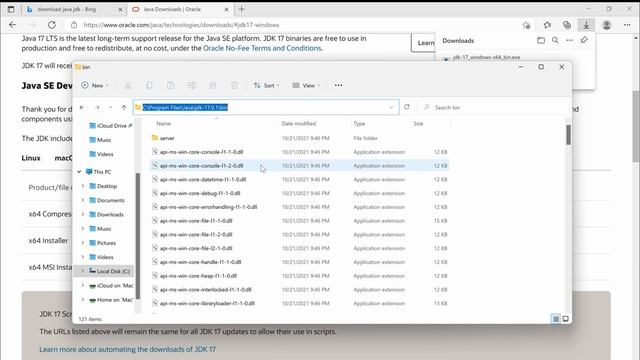Close the Java Downloads Oracle tab
Image resolution: width=640 pixels, height=360 pixels.
[x=227, y=9]
